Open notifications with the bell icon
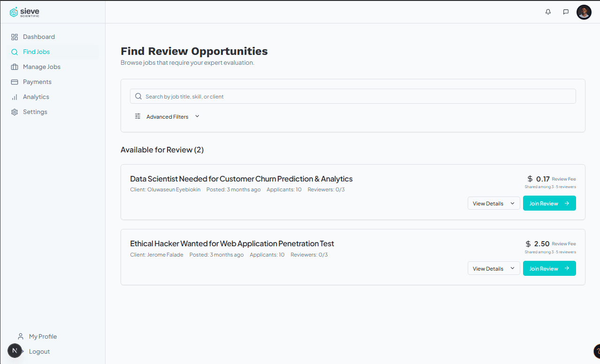Screen dimensions: 600x364 547,12
